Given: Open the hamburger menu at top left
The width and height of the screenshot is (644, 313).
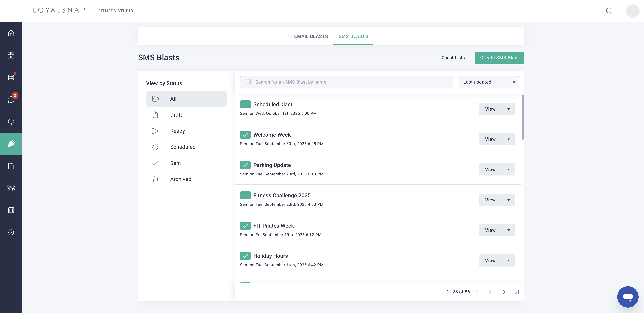Looking at the screenshot, I should pos(11,11).
